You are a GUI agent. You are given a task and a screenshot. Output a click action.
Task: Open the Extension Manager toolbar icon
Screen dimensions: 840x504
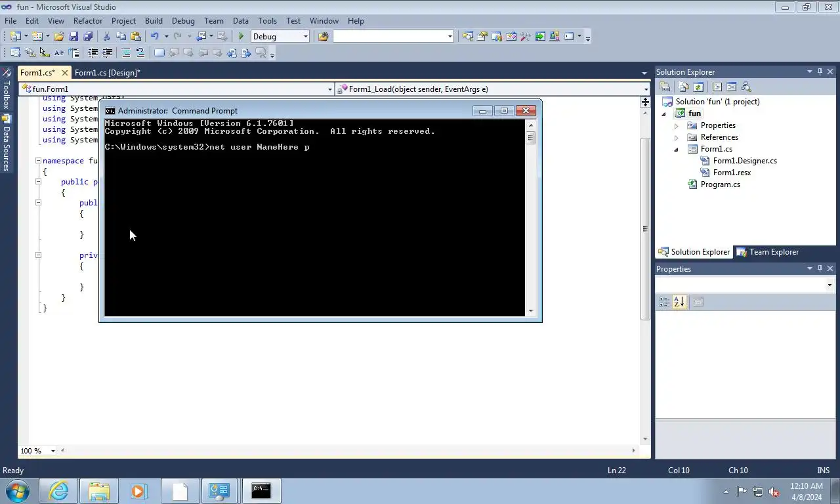554,37
